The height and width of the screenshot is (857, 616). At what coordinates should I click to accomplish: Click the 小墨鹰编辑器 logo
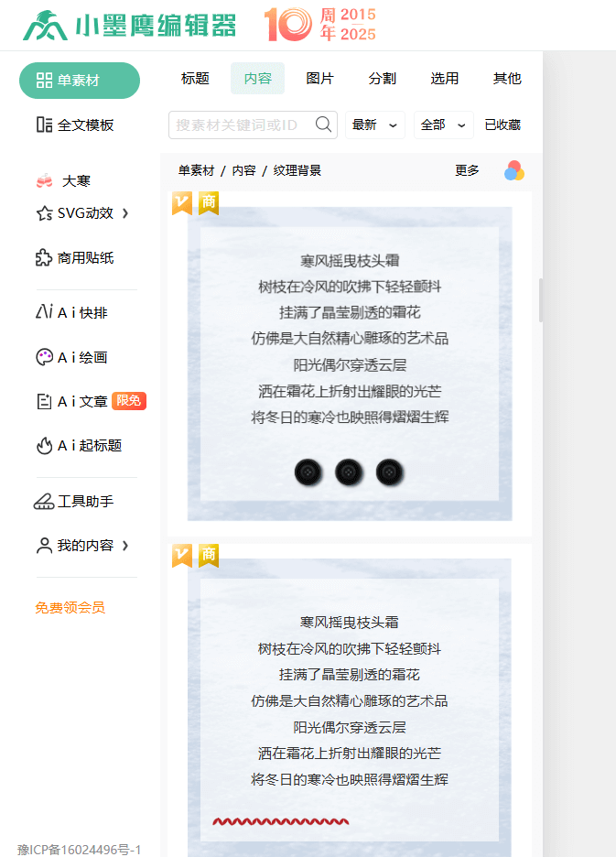[130, 26]
